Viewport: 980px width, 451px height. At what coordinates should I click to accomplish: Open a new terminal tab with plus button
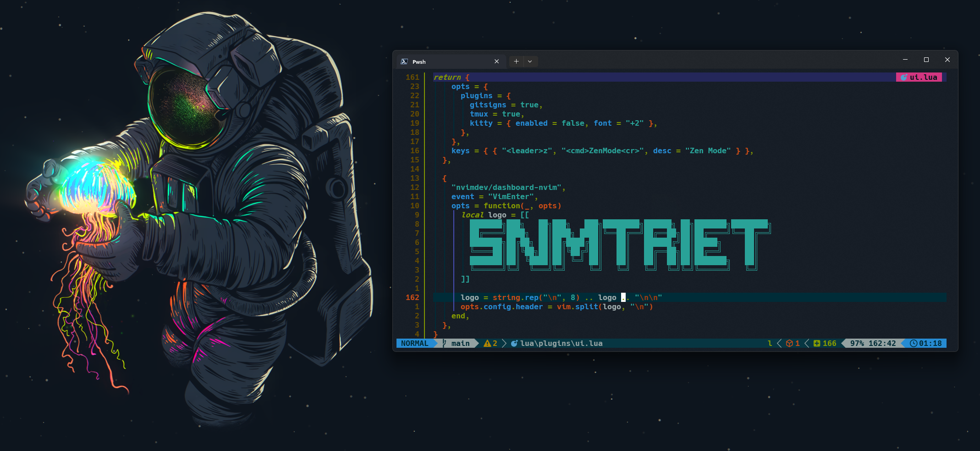[516, 61]
